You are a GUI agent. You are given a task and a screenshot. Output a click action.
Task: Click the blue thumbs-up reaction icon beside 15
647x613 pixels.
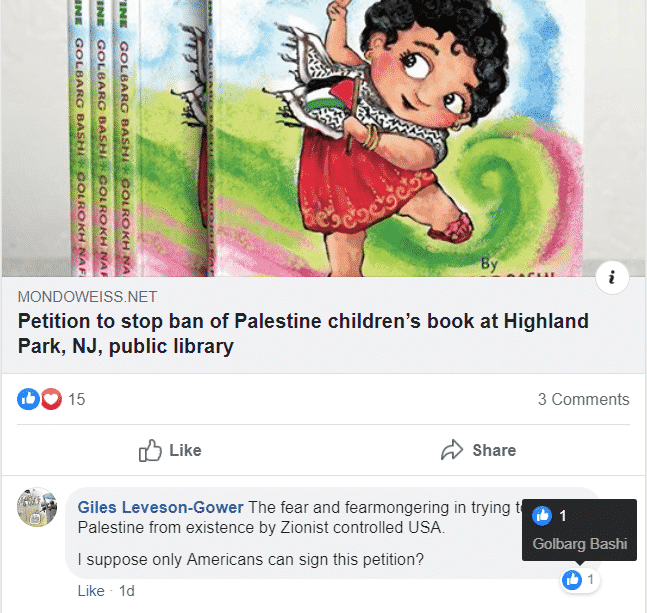point(28,399)
